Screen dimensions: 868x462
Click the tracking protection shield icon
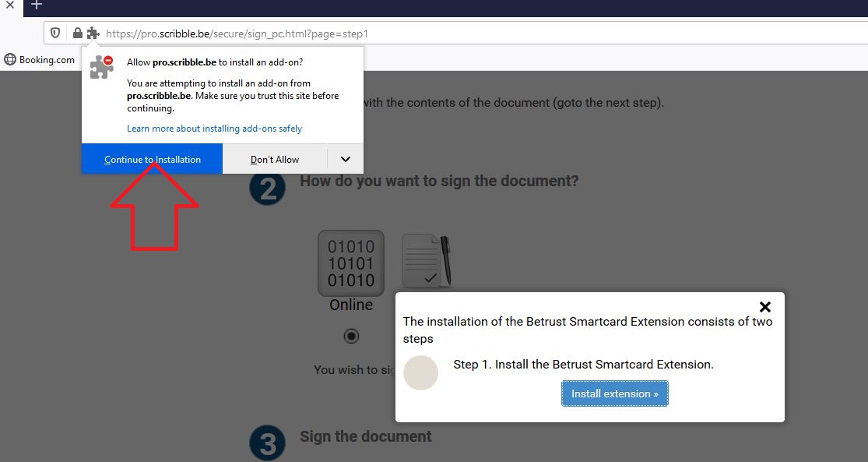(x=55, y=34)
